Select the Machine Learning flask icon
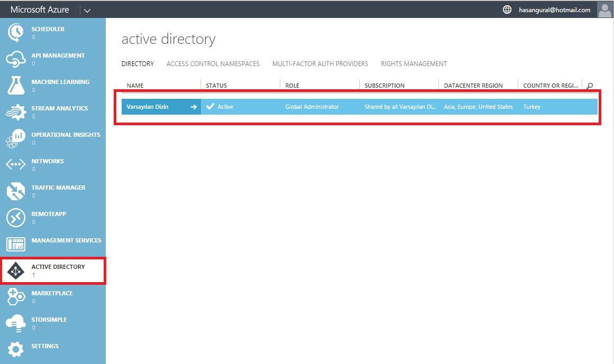The width and height of the screenshot is (614, 364). [16, 86]
